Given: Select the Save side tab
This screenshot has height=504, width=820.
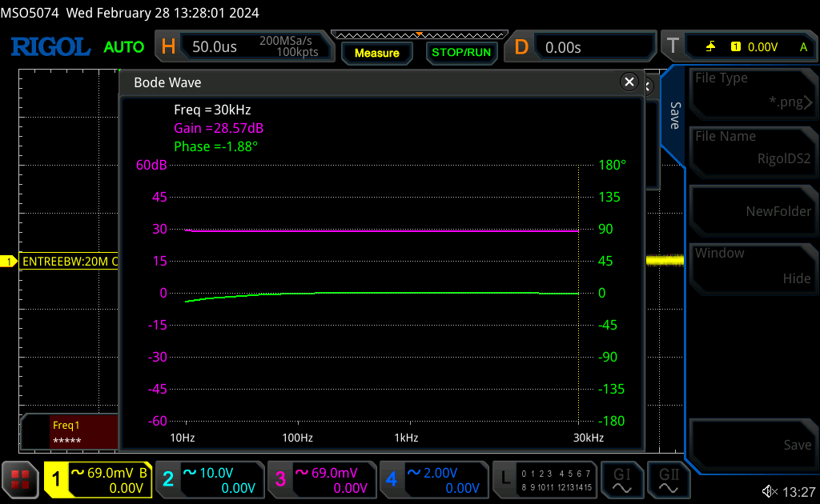Looking at the screenshot, I should (x=674, y=115).
